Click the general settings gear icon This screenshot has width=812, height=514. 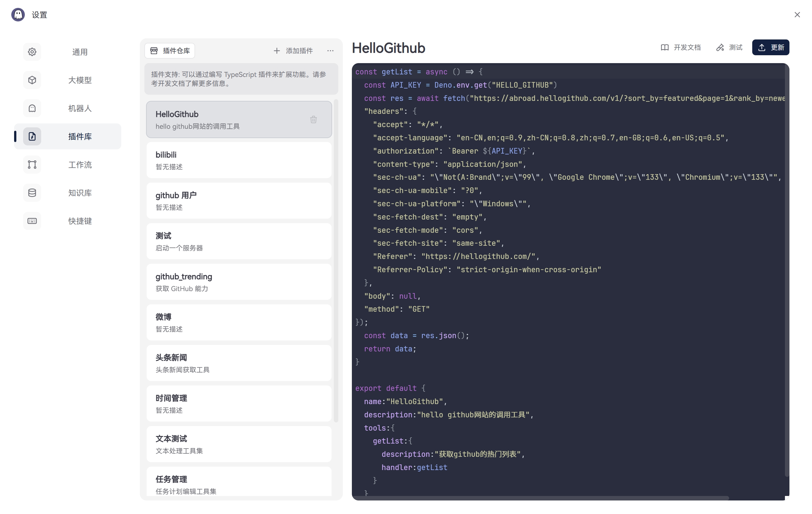click(32, 52)
